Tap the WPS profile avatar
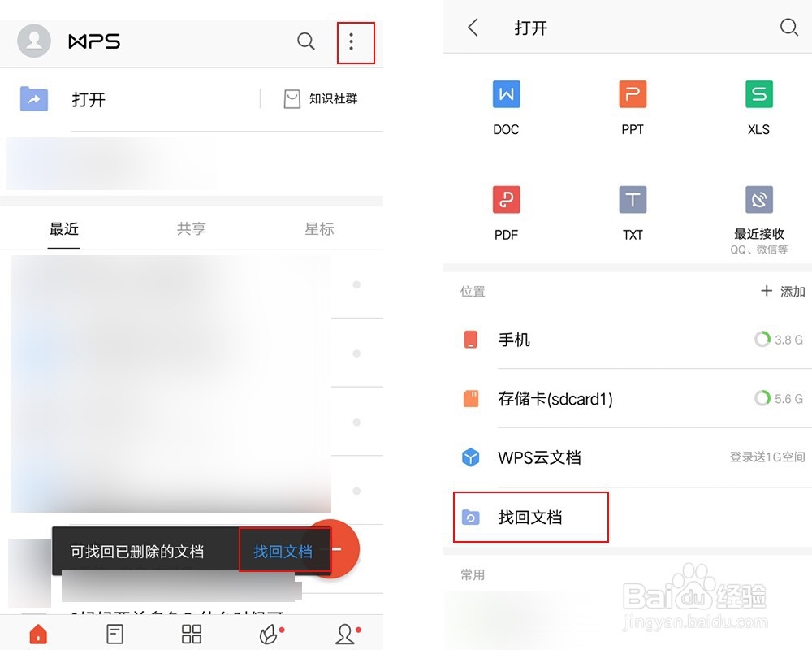Image resolution: width=812 pixels, height=650 pixels. pos(34,41)
